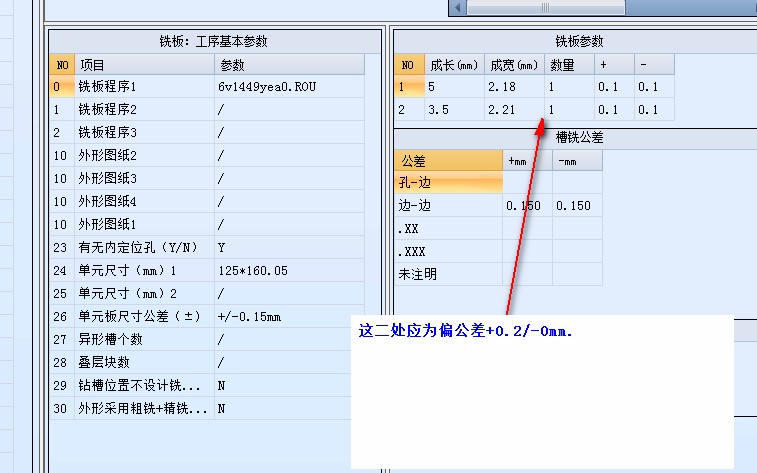Select the 外形图纸2 row

coord(207,155)
